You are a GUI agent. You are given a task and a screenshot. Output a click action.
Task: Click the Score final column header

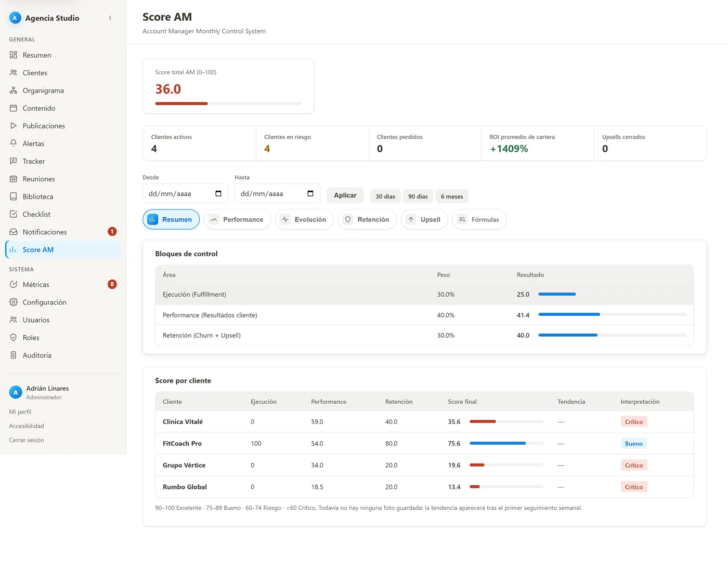click(x=462, y=402)
